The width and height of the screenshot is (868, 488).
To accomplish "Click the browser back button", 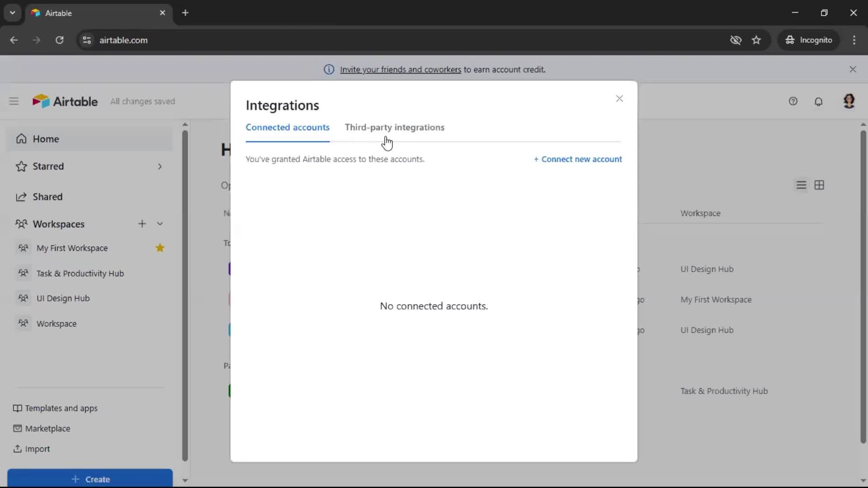I will [14, 40].
